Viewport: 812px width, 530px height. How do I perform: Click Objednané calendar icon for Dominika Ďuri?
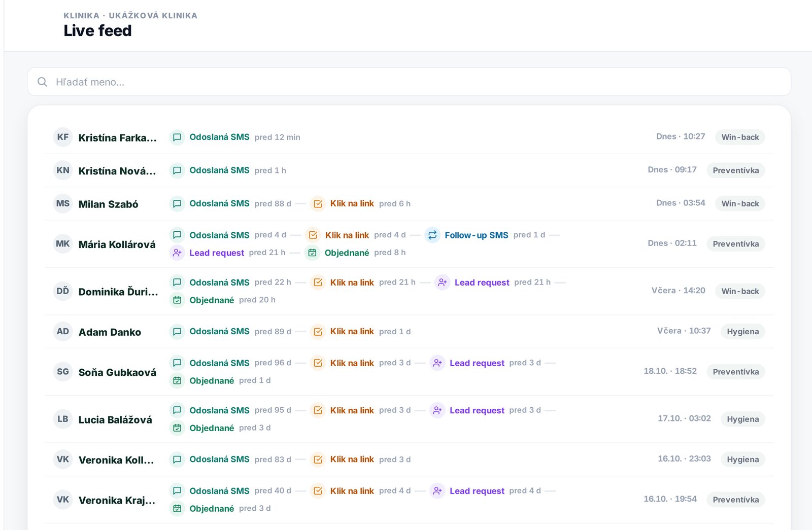[x=177, y=300]
